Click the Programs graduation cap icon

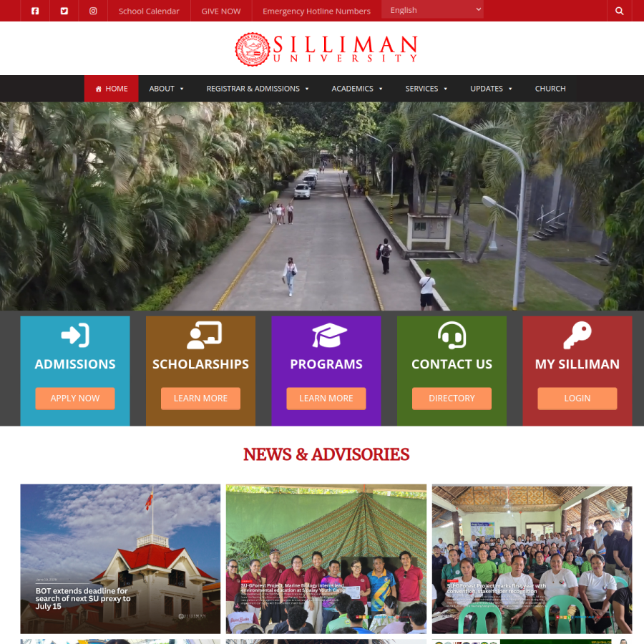(329, 335)
